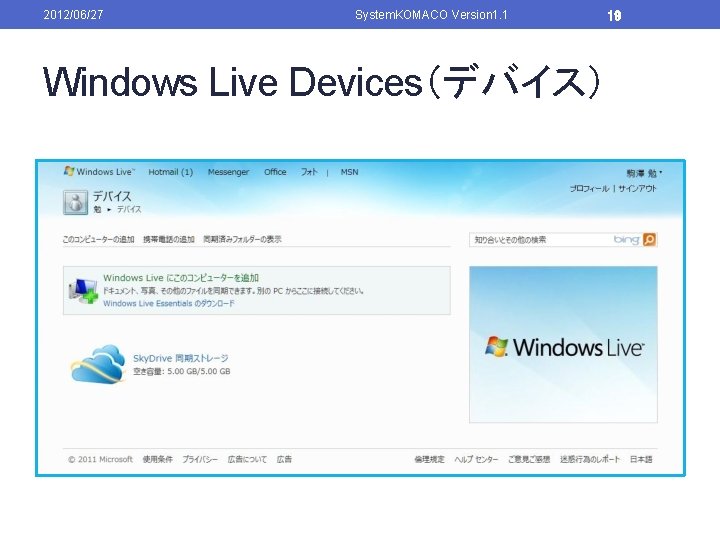Click the 広告 footer link
The image size is (720, 540).
click(x=284, y=459)
